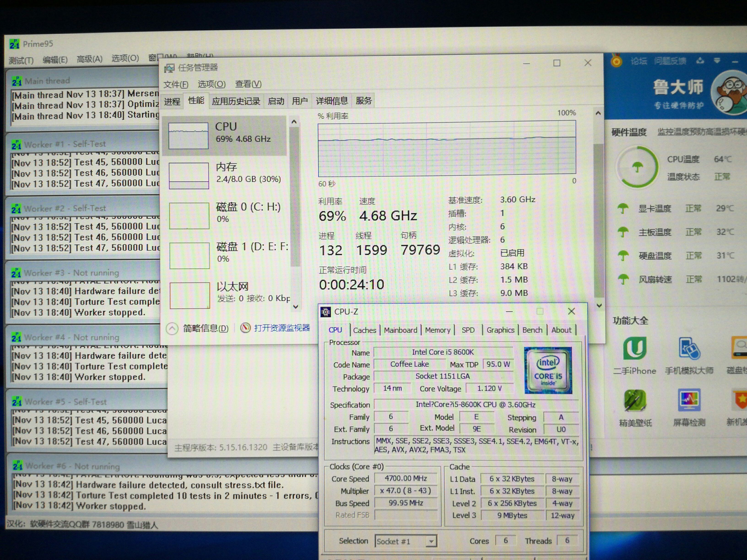747x560 pixels.
Task: Switch to the 进程 processes tab
Action: coord(172,101)
